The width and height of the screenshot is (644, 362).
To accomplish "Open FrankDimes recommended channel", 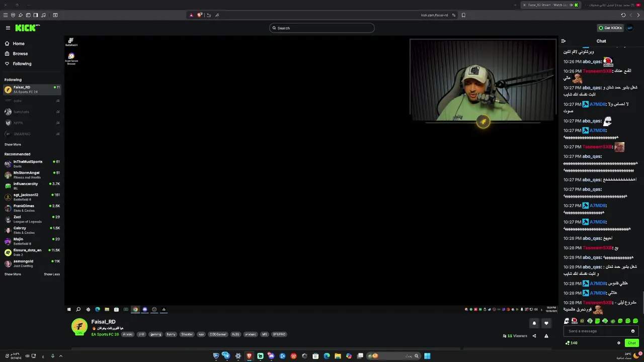I will (32, 208).
